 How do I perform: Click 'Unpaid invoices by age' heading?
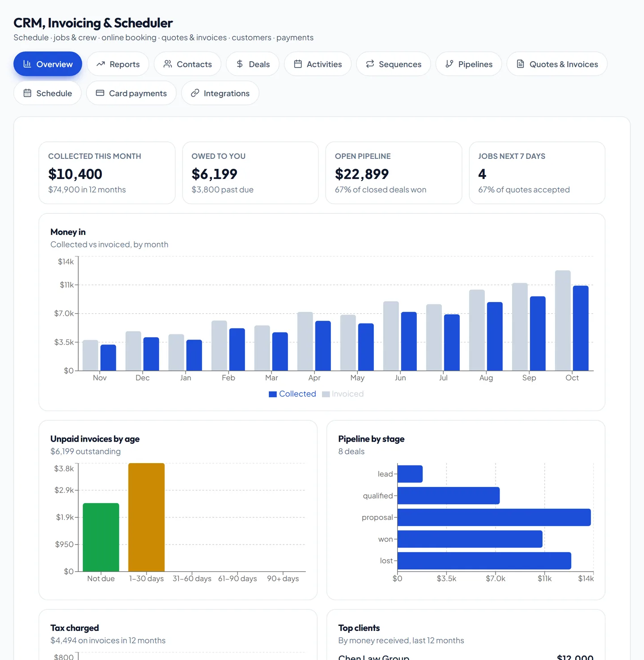coord(95,439)
